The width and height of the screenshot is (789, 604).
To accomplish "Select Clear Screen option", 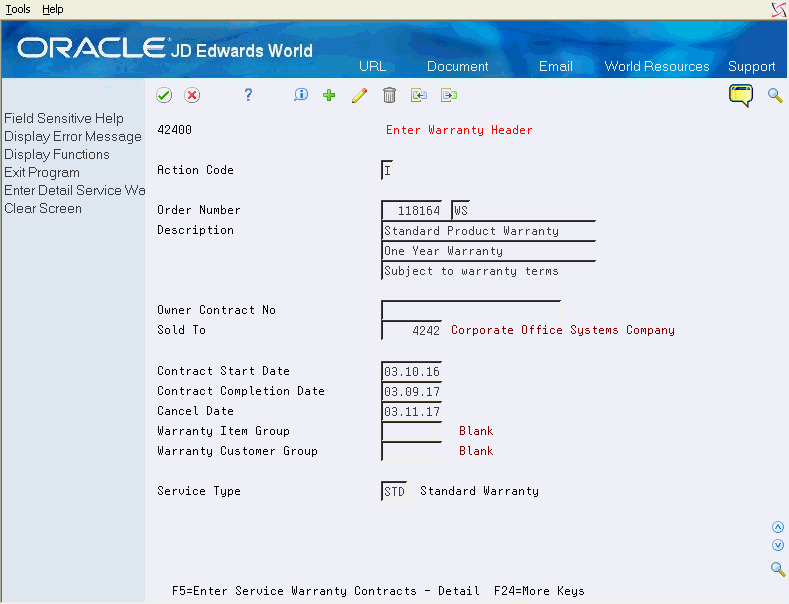I will [43, 208].
